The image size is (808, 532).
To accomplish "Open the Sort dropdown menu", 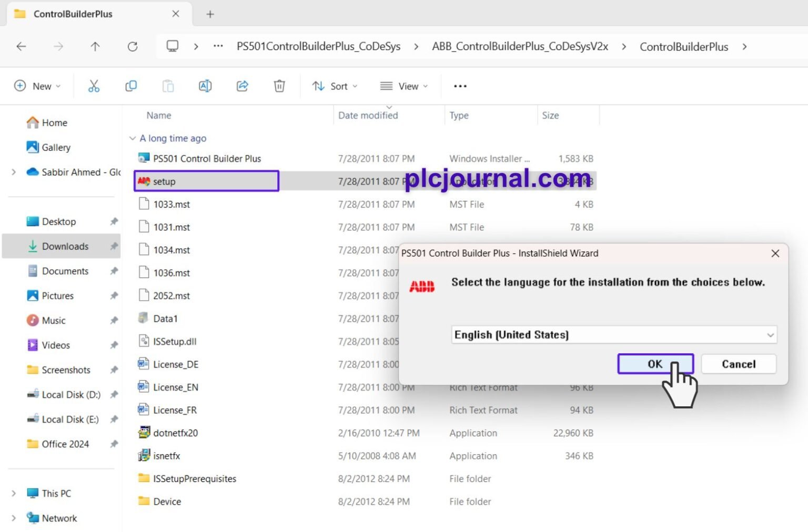I will pos(335,86).
